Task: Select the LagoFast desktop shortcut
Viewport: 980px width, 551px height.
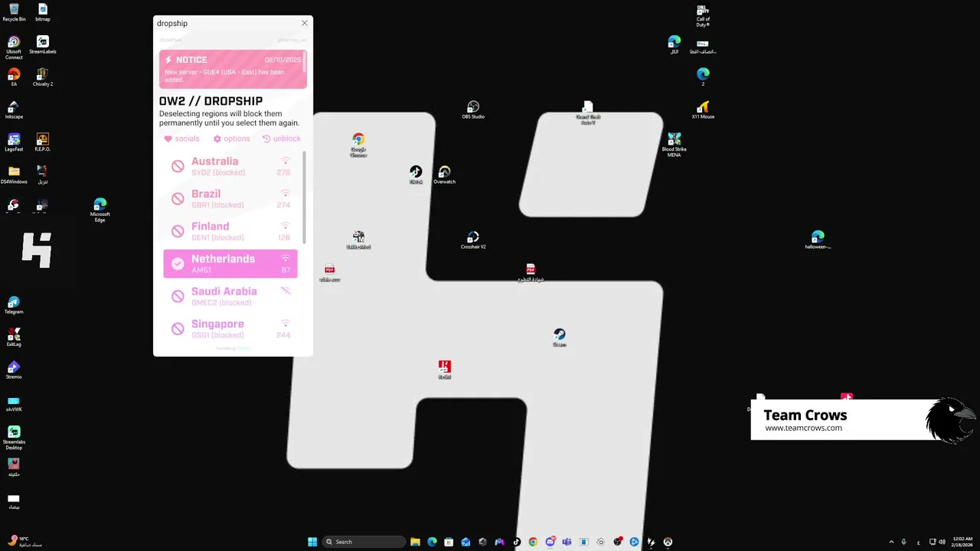Action: pos(14,142)
